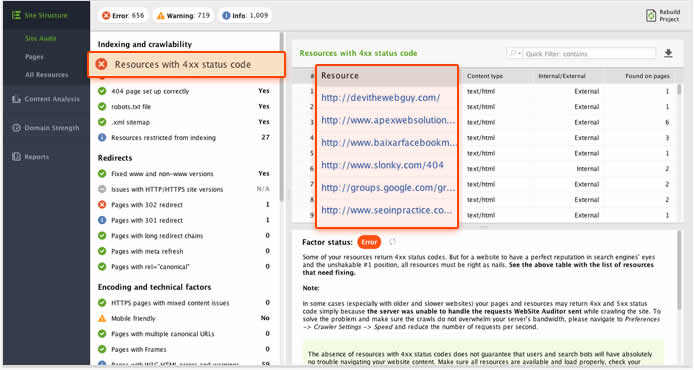The height and width of the screenshot is (370, 694).
Task: Open the Site Structure section
Action: [40, 15]
